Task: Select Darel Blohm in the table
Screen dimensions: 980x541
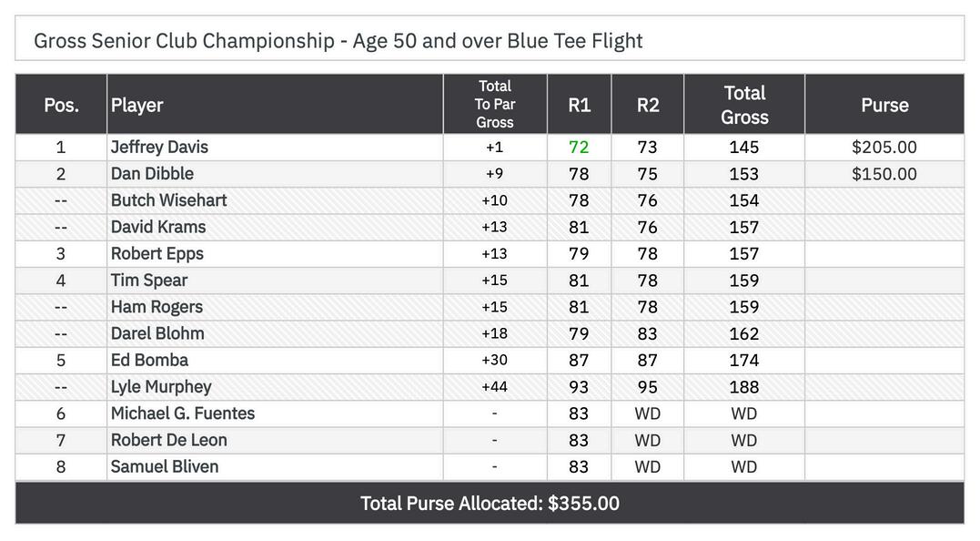Action: click(157, 333)
